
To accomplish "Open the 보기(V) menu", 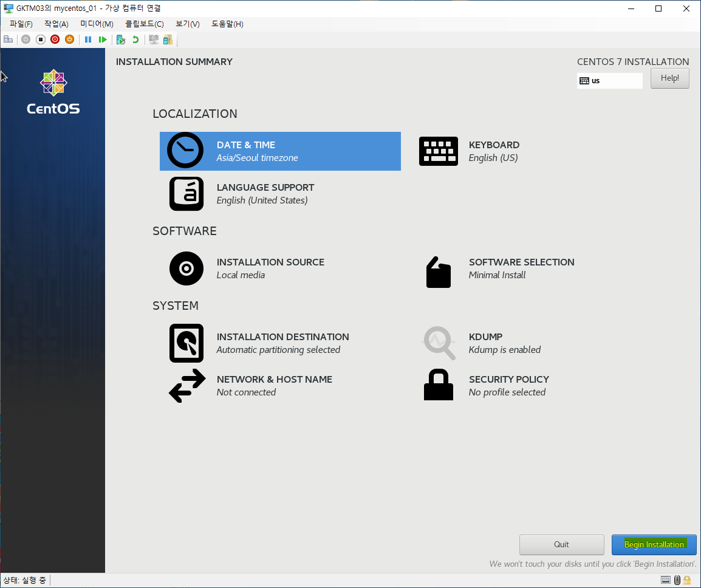I will pyautogui.click(x=187, y=24).
